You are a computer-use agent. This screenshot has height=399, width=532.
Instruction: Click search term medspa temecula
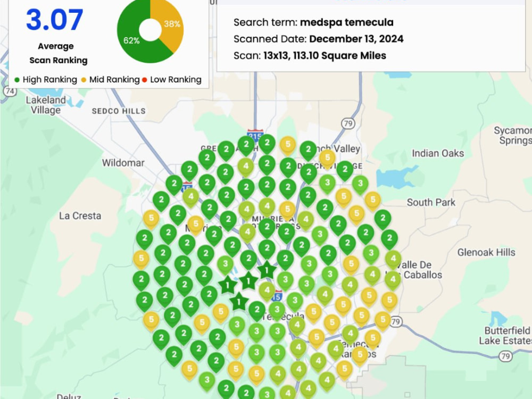click(346, 22)
